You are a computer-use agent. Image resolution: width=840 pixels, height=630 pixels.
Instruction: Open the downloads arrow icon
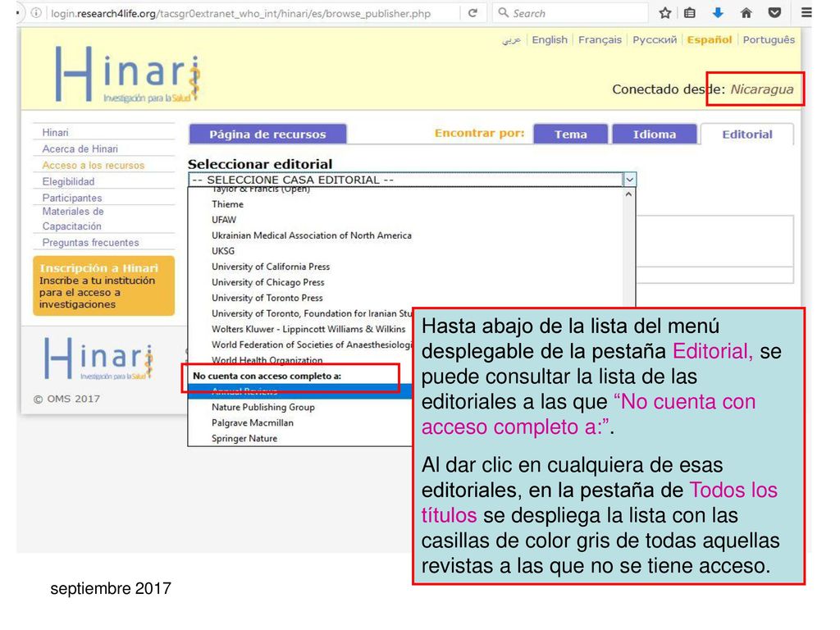718,13
